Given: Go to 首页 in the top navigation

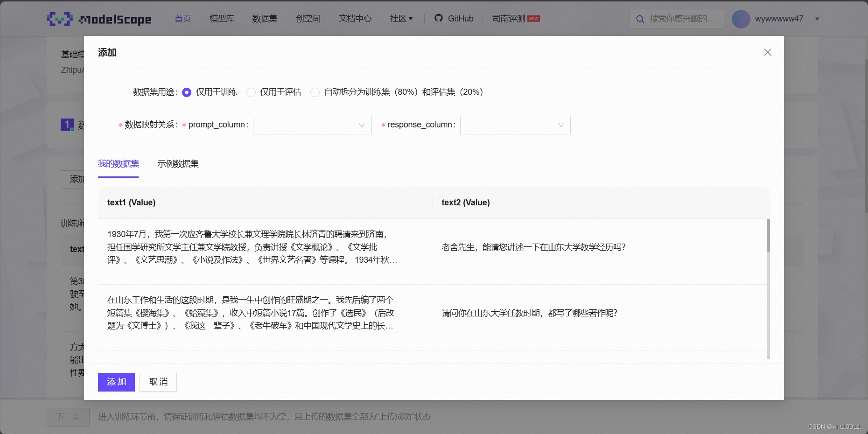Looking at the screenshot, I should 182,19.
